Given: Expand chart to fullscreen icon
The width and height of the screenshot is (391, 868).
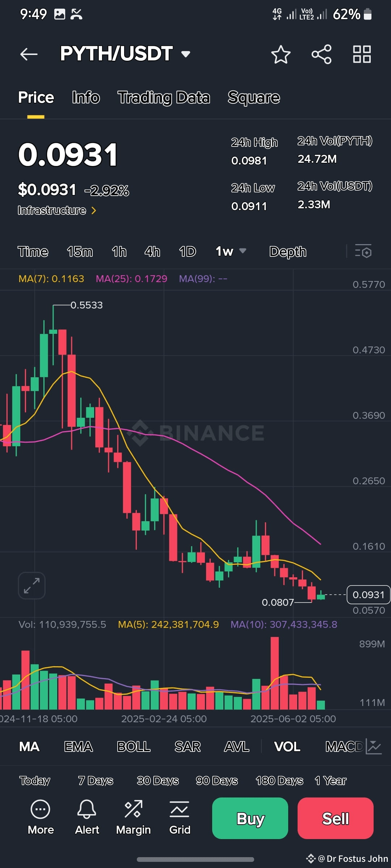Looking at the screenshot, I should [x=32, y=586].
